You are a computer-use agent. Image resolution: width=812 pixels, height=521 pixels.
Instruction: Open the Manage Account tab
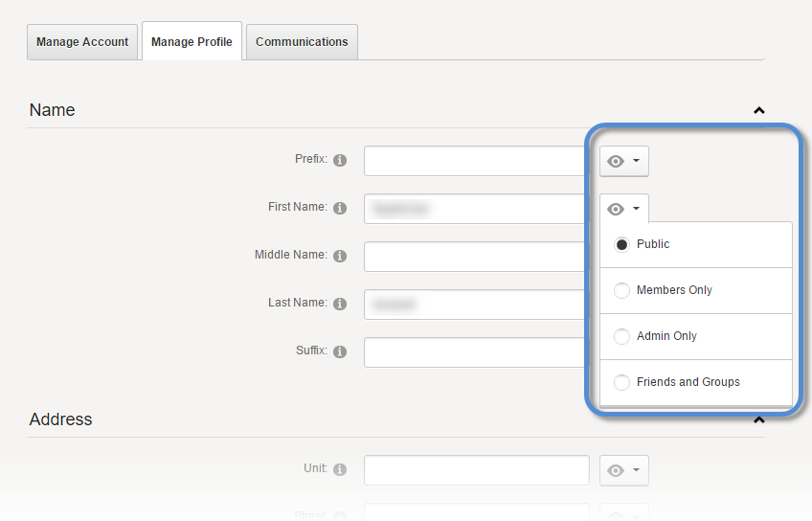click(x=82, y=42)
